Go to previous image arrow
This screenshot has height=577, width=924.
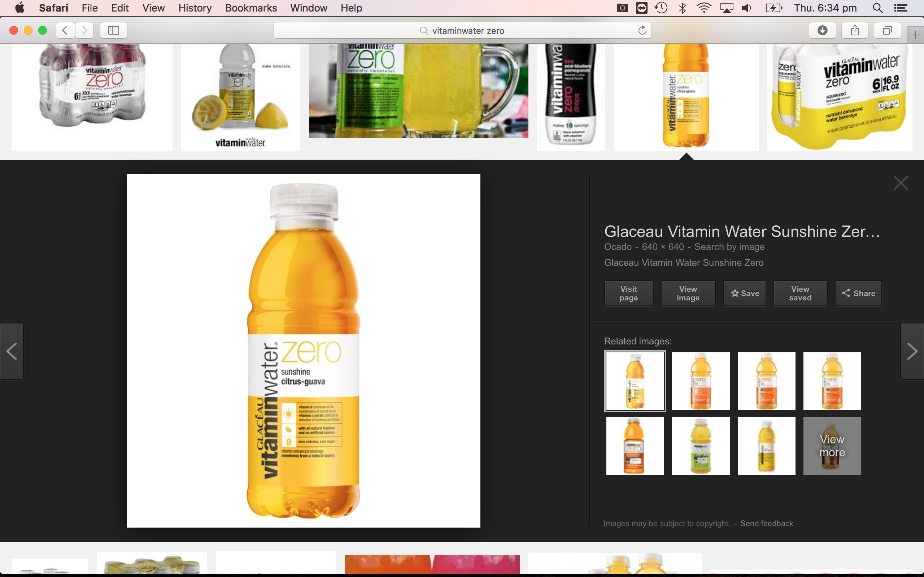tap(12, 352)
